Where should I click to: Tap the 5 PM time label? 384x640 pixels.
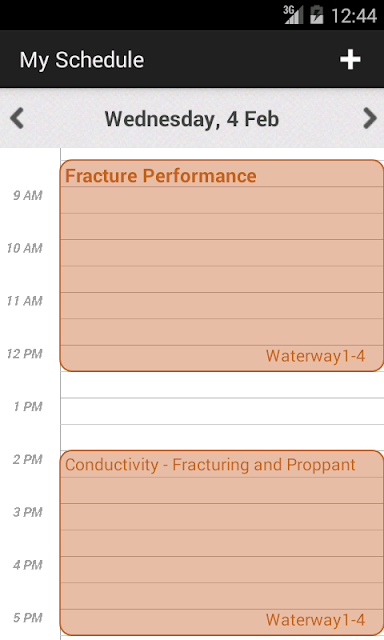click(28, 618)
